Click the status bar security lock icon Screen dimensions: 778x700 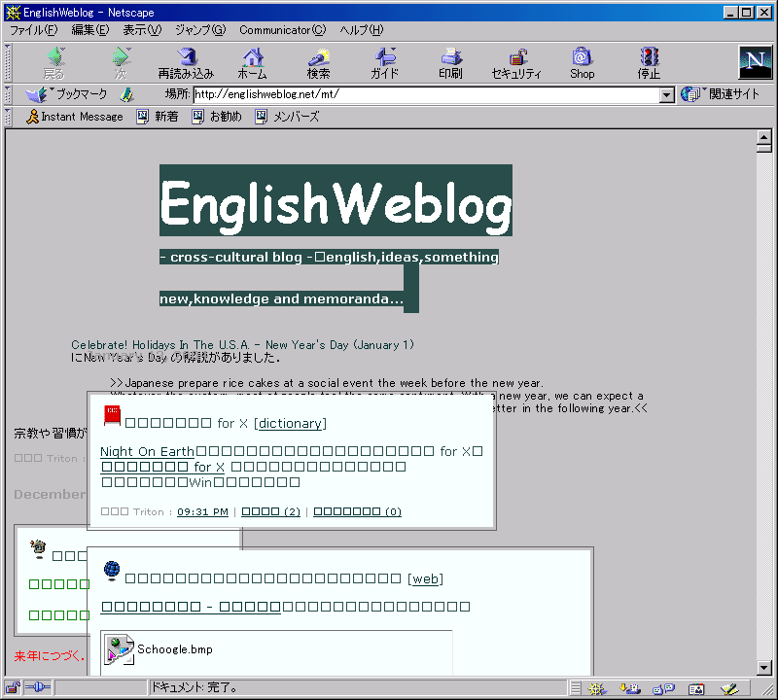click(x=13, y=687)
